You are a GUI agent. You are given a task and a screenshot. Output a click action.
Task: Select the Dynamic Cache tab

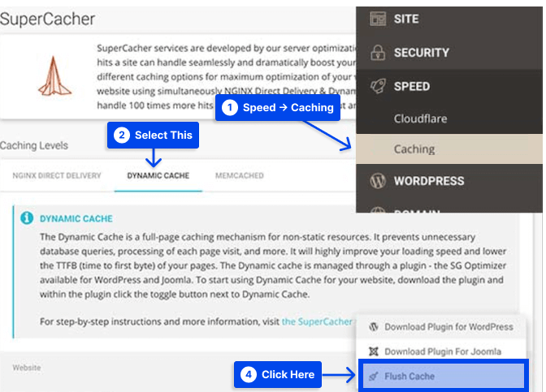coord(158,175)
